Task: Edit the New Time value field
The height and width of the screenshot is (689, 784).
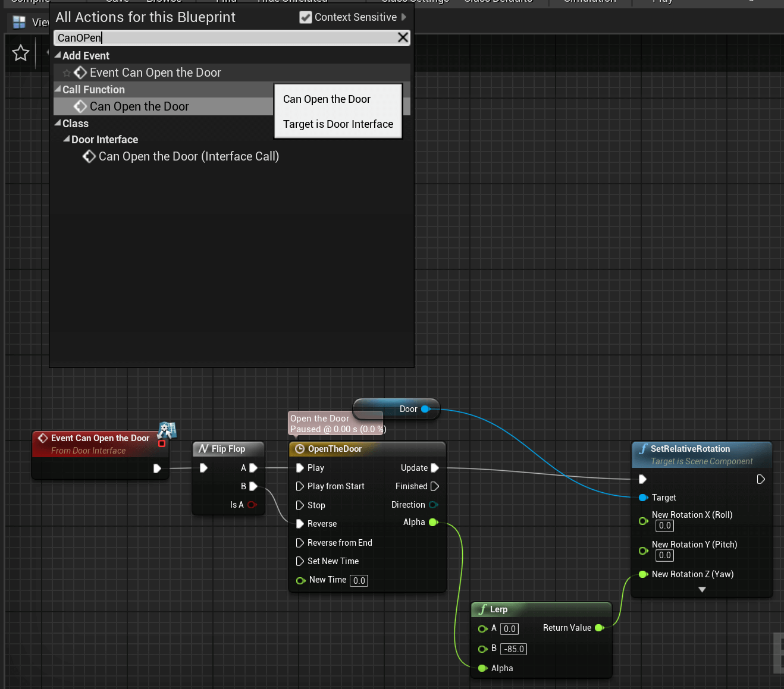Action: [x=359, y=581]
